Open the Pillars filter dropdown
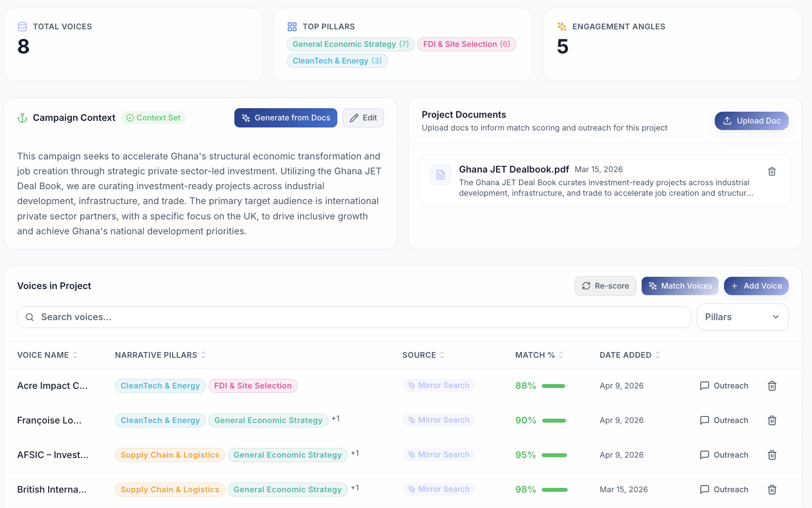This screenshot has height=508, width=812. [x=742, y=317]
